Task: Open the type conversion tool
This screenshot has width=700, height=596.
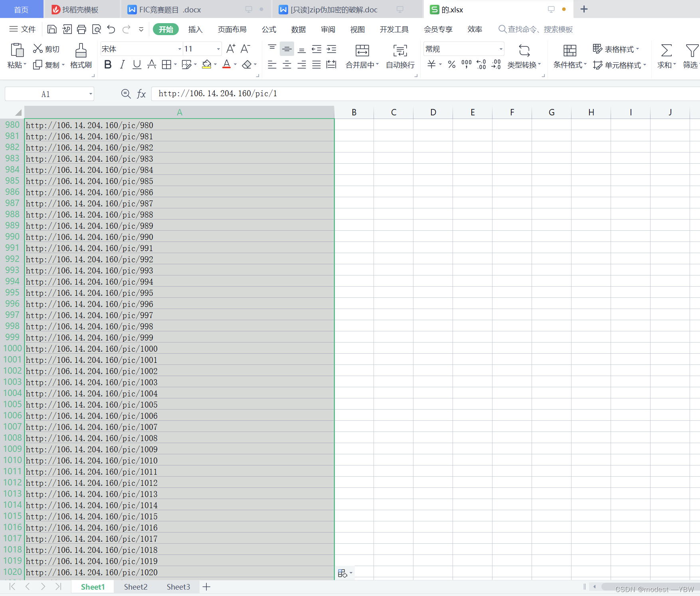Action: coord(524,56)
